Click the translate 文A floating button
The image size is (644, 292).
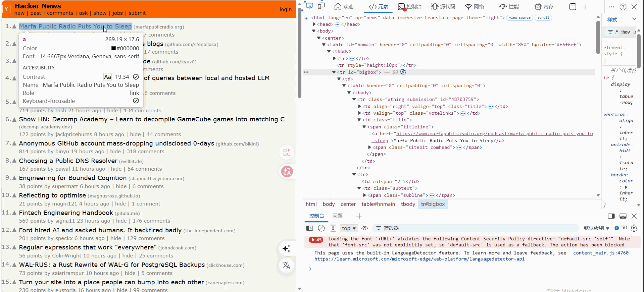pos(287,266)
